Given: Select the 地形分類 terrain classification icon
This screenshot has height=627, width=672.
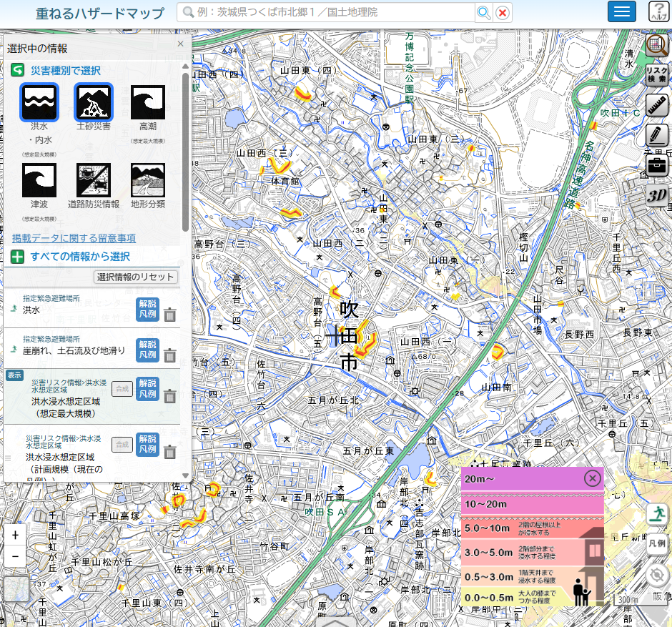Looking at the screenshot, I should pos(148,179).
